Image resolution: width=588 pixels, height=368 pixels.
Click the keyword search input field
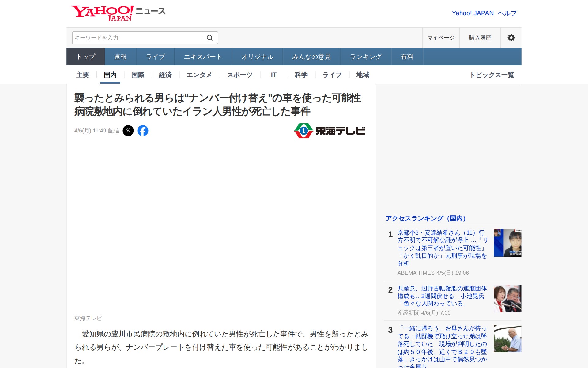[136, 38]
